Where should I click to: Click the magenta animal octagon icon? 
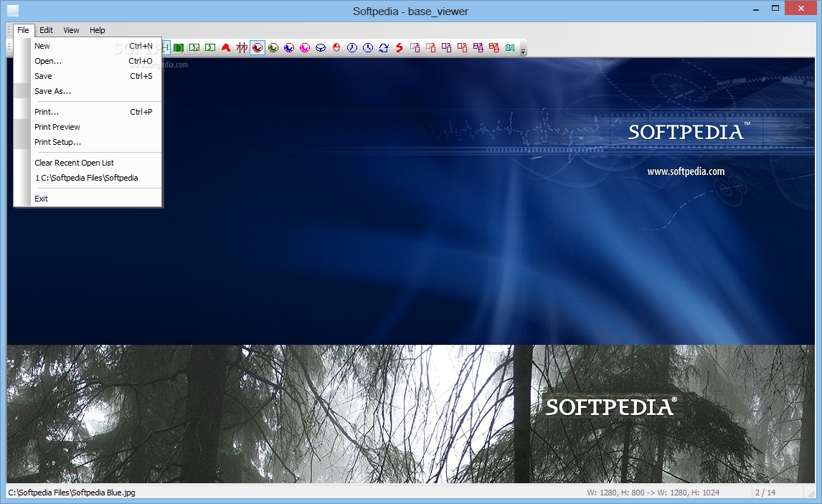[305, 47]
